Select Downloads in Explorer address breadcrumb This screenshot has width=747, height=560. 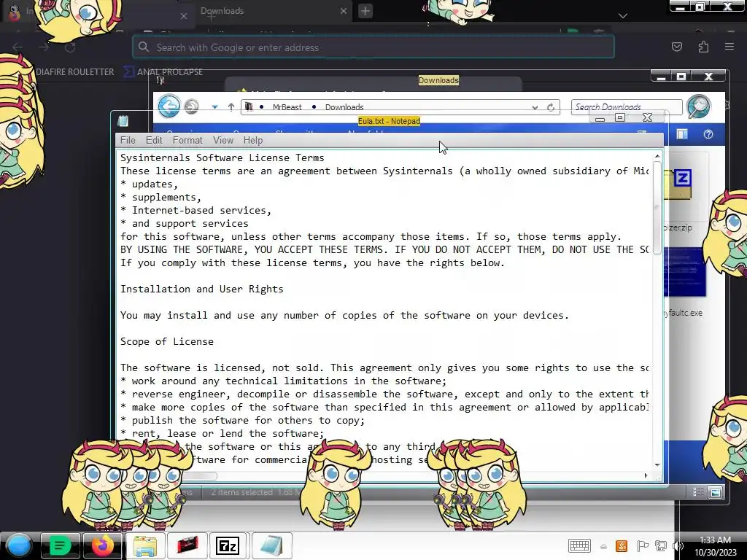[x=344, y=107]
